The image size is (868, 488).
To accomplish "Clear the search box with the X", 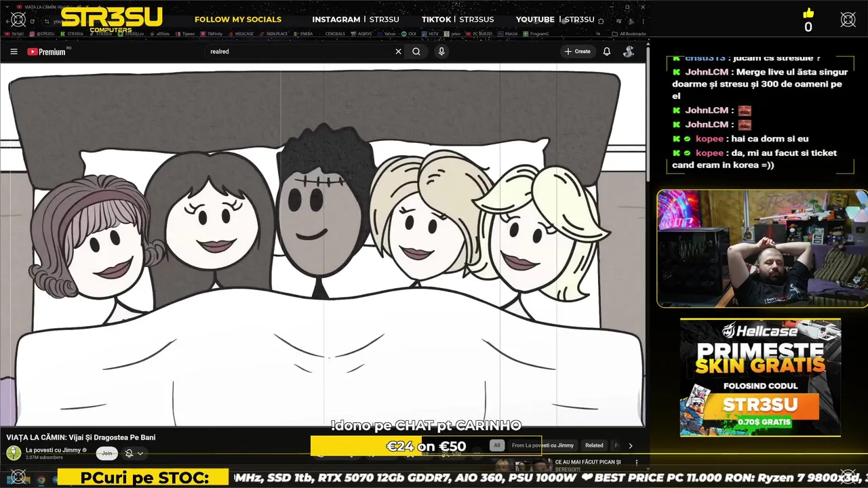I will tap(398, 52).
